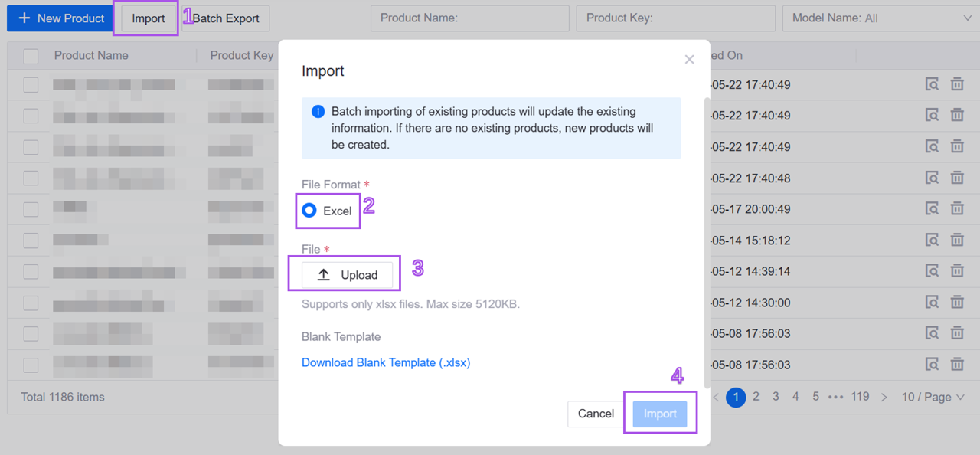This screenshot has height=455, width=980.
Task: Click the info icon in the import notice banner
Action: (318, 111)
